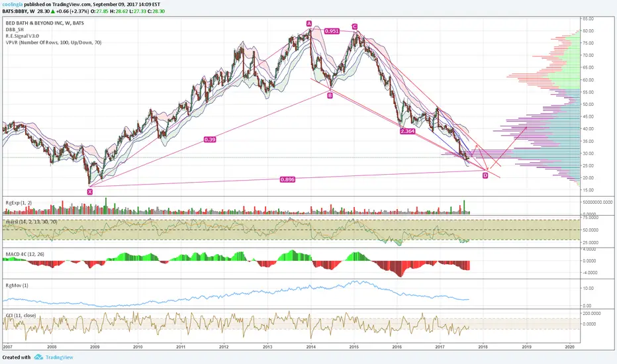This screenshot has width=617, height=364.
Task: Click the BATS:BBBY, W symbol header text
Action: pos(19,11)
